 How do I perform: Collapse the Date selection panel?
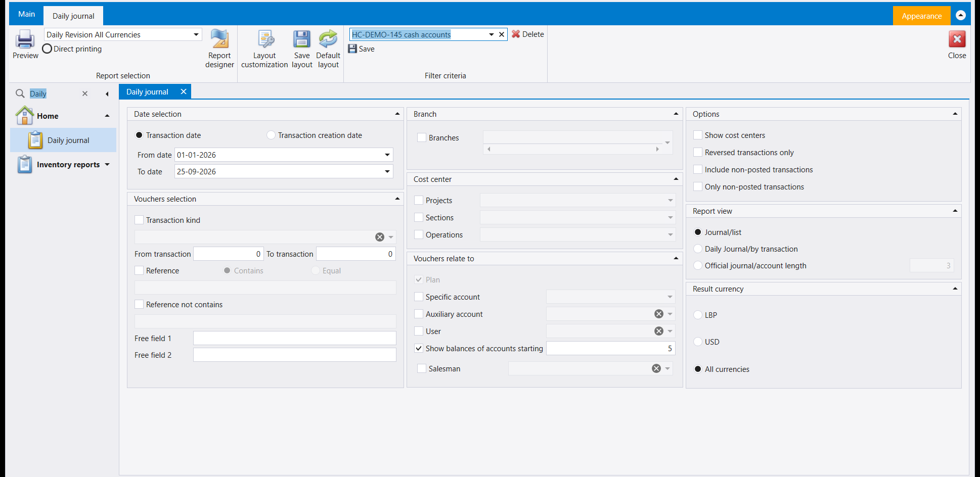click(397, 114)
